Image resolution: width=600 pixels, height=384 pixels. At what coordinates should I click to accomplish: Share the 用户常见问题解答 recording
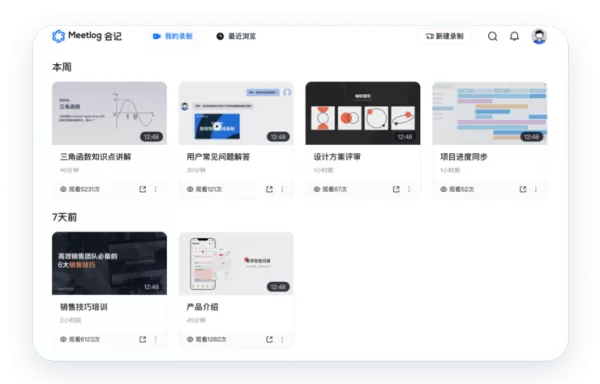[269, 189]
